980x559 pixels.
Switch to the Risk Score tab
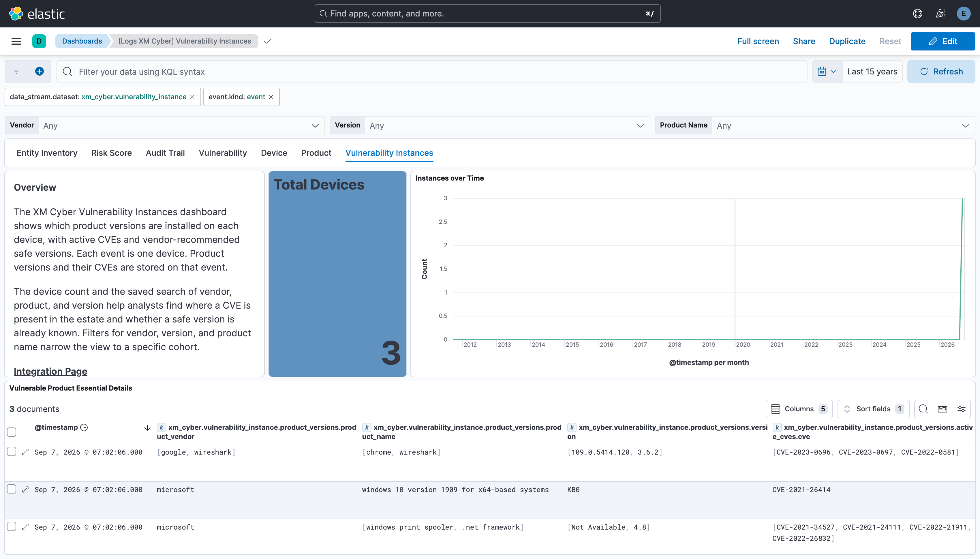coord(112,153)
